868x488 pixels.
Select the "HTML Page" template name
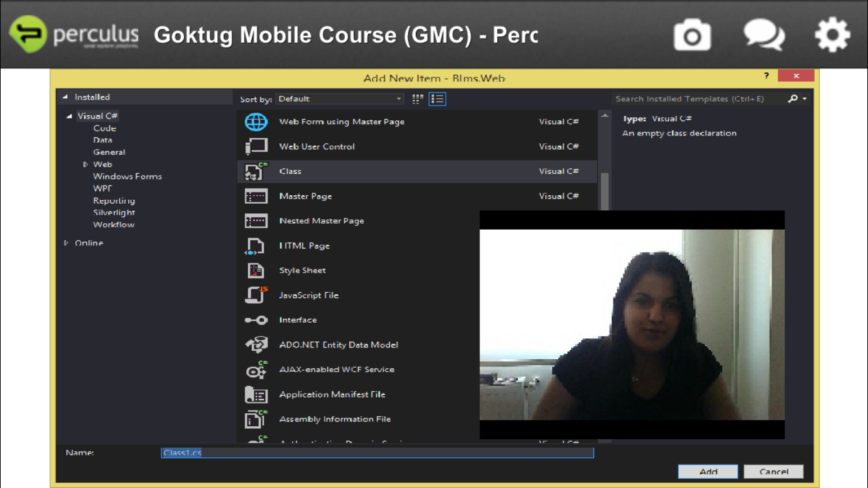(x=305, y=246)
